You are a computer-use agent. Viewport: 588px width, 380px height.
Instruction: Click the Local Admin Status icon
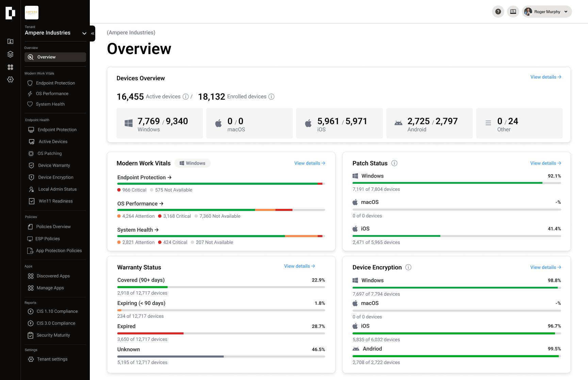pyautogui.click(x=31, y=189)
